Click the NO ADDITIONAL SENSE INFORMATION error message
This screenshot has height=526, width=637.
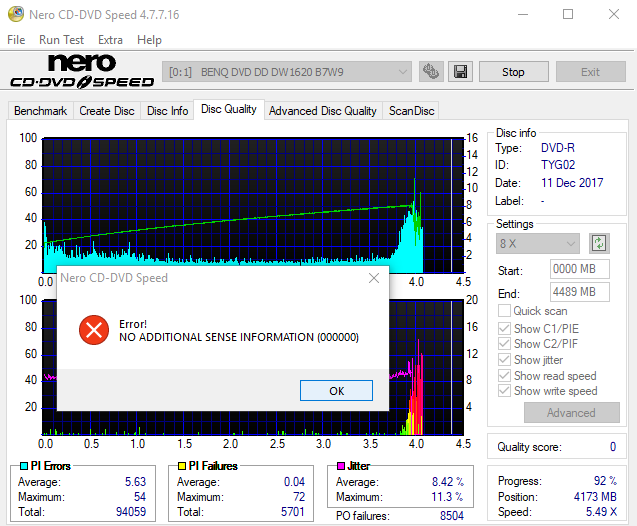239,337
